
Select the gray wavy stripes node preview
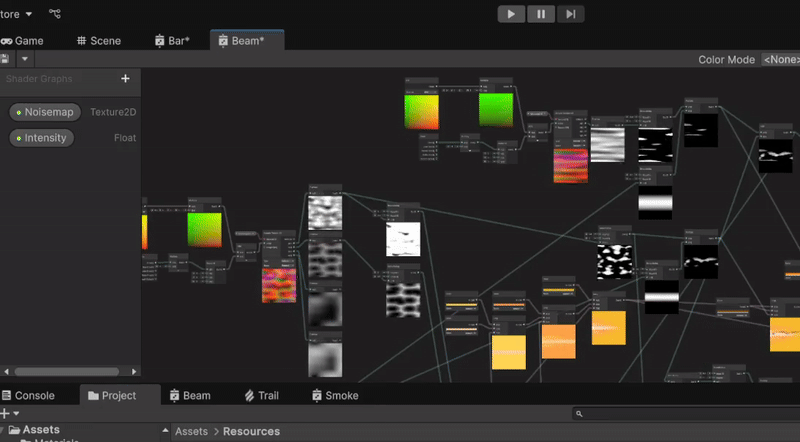coord(608,145)
